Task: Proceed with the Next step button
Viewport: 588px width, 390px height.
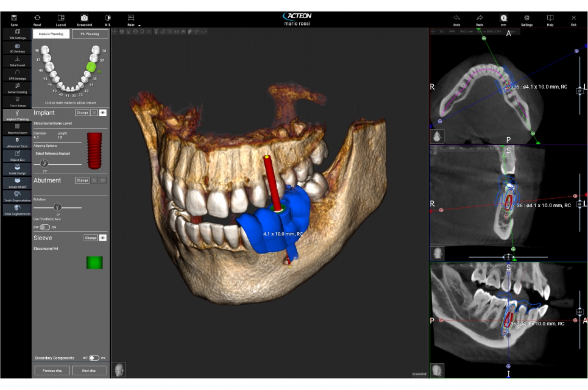Action: pyautogui.click(x=89, y=370)
